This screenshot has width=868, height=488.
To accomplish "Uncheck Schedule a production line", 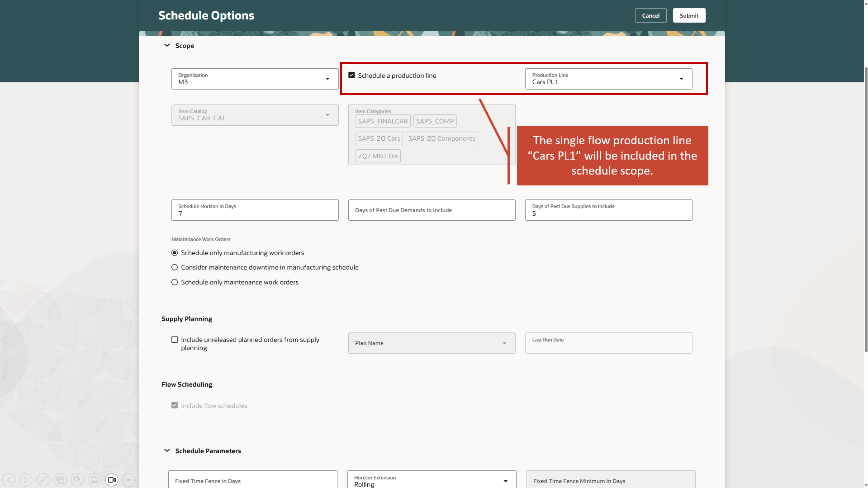I will [351, 75].
